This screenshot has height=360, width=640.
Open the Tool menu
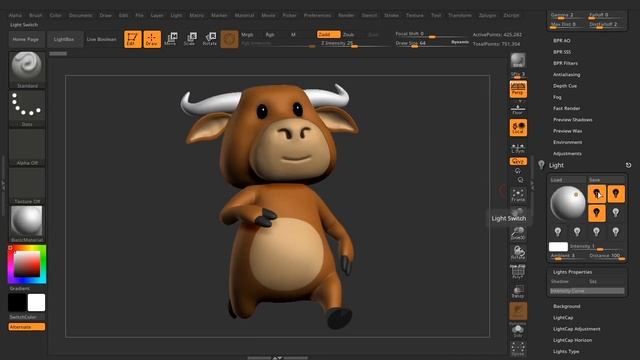tap(436, 15)
